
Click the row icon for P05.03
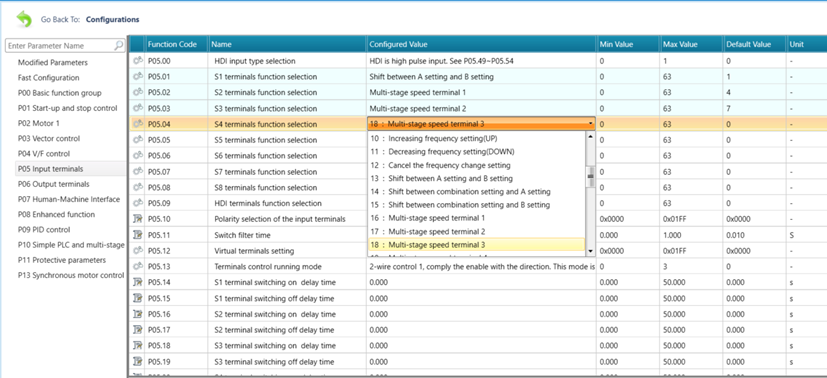pyautogui.click(x=138, y=108)
